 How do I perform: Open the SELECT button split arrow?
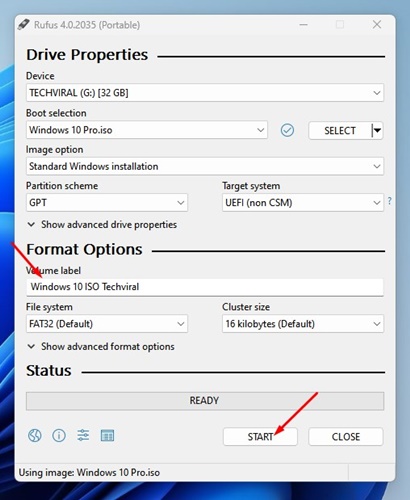click(x=377, y=130)
